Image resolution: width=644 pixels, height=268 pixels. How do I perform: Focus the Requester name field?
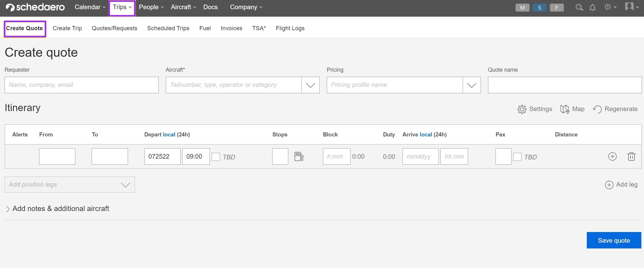click(x=81, y=85)
